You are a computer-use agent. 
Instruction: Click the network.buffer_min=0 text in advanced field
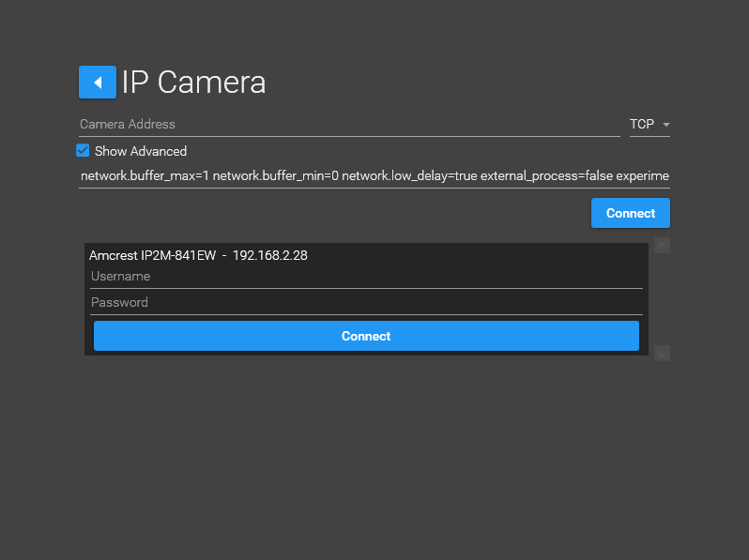click(x=276, y=175)
